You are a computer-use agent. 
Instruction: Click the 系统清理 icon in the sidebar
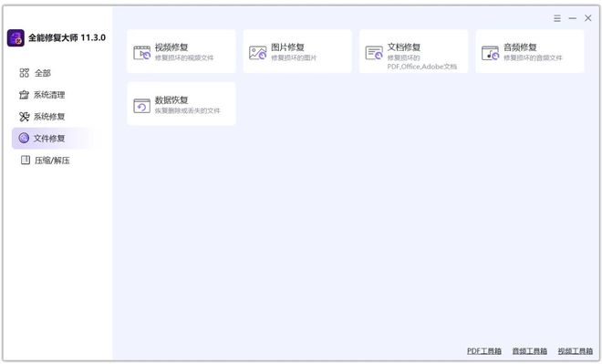[25, 95]
